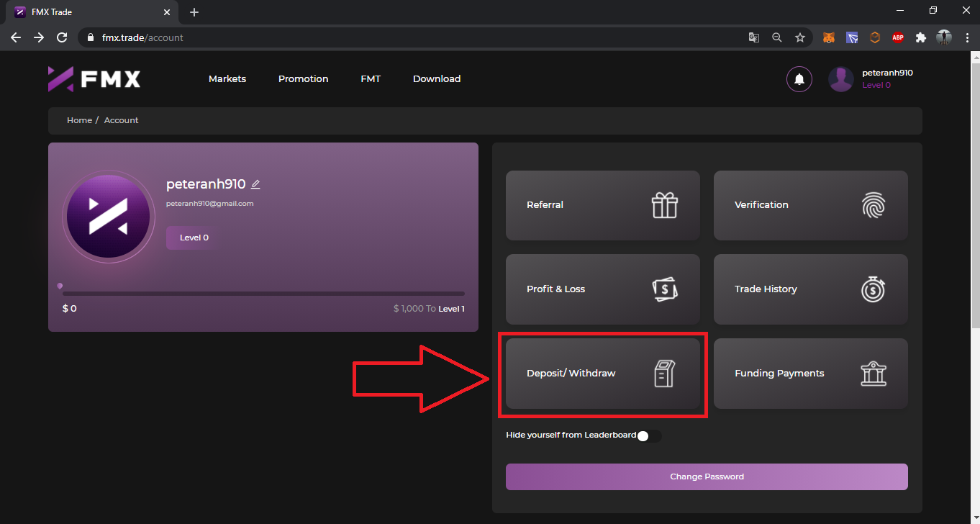Click the peteranh910@gmail.com email

[209, 204]
